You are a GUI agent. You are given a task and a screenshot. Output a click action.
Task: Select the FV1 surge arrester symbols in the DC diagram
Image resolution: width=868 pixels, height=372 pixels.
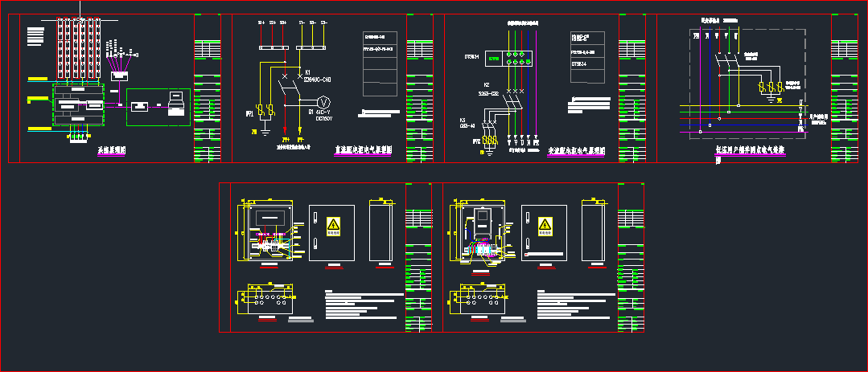pos(265,110)
